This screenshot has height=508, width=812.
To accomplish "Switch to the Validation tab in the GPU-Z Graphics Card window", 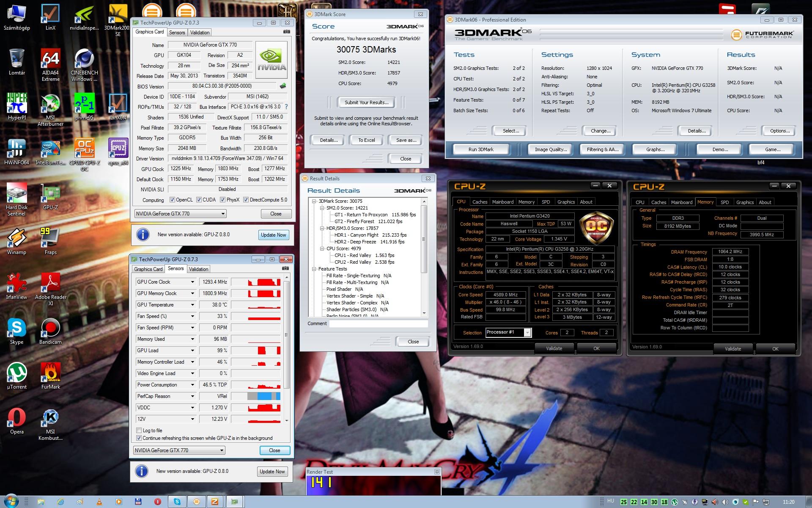I will 200,33.
